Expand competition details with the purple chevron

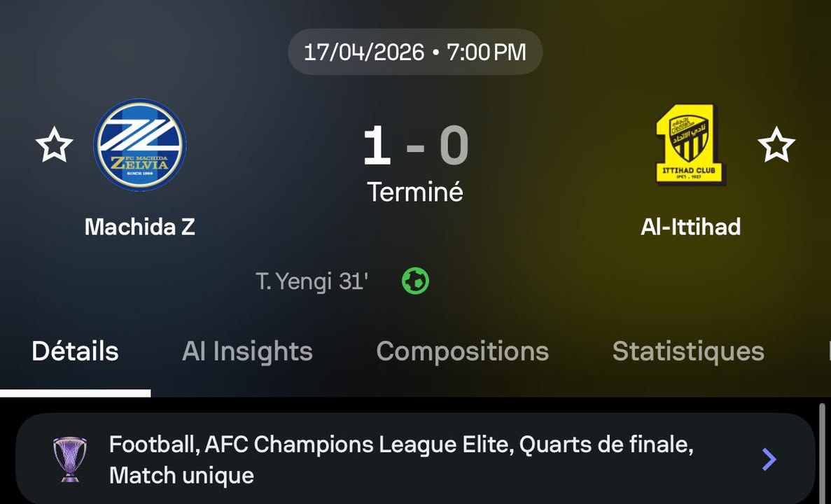(x=769, y=459)
